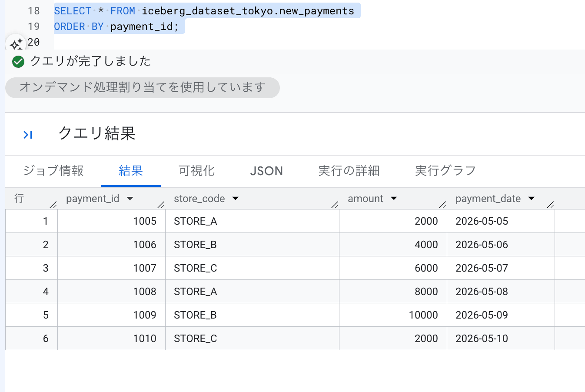585x392 pixels.
Task: Open the payment_id column sort dropdown
Action: coord(130,199)
